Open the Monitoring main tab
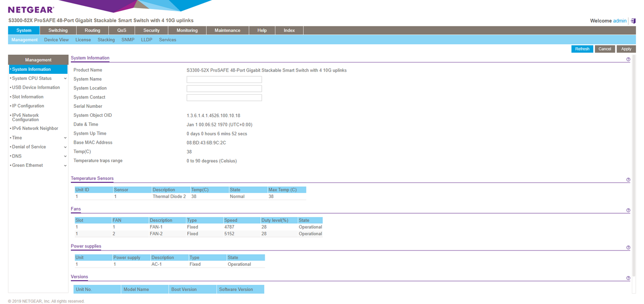644x304 pixels. (x=187, y=30)
